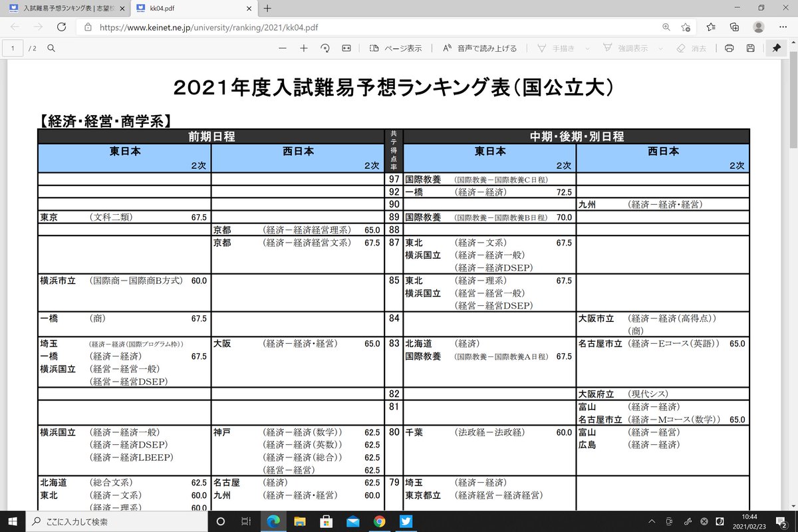Fit the PDF to page width
This screenshot has width=798, height=532.
pyautogui.click(x=346, y=48)
